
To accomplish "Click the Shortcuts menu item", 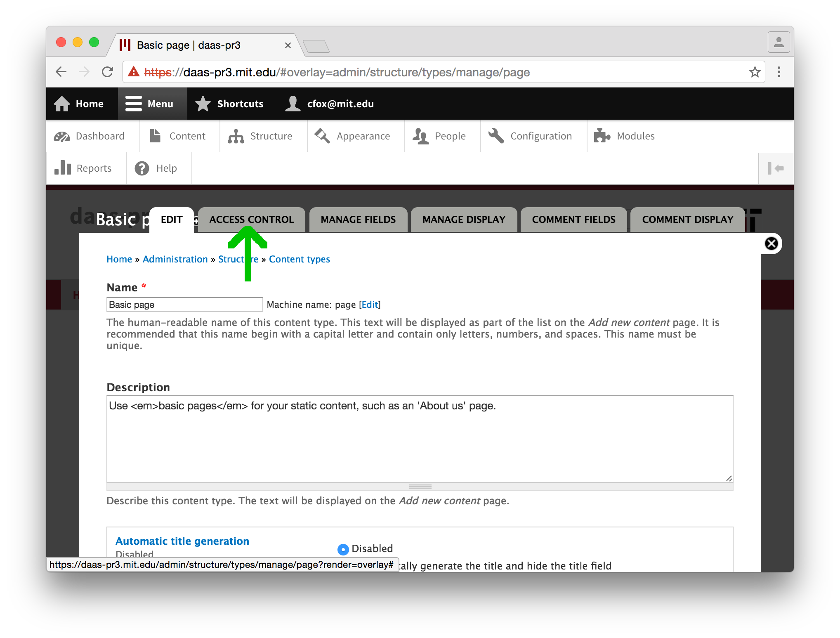I will [x=231, y=103].
